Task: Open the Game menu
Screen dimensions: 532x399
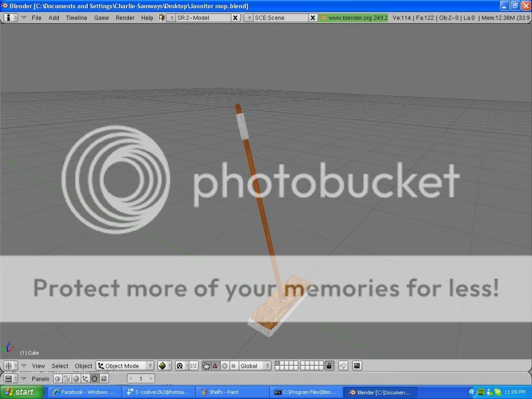Action: click(x=101, y=18)
